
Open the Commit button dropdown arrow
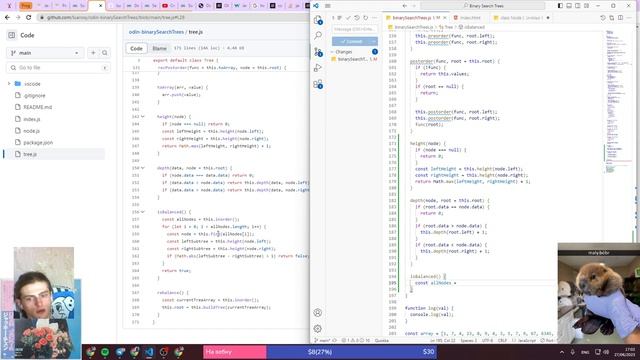pos(373,41)
